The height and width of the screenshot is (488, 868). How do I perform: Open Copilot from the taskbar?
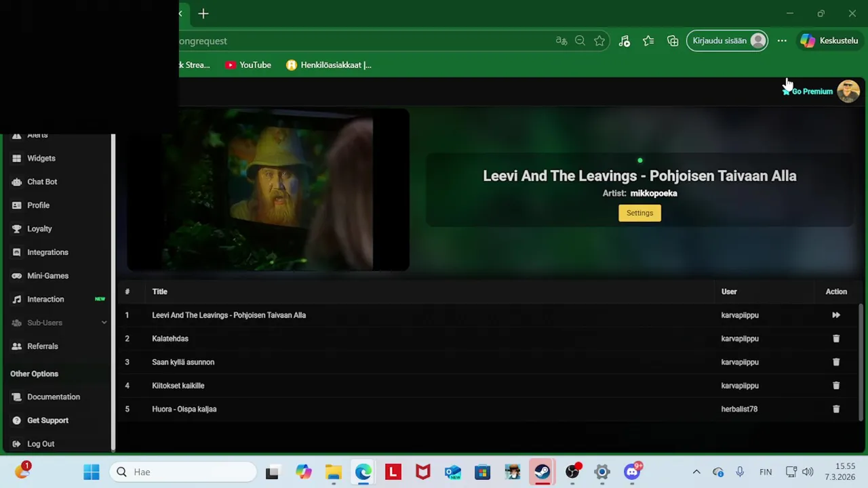coord(303,472)
